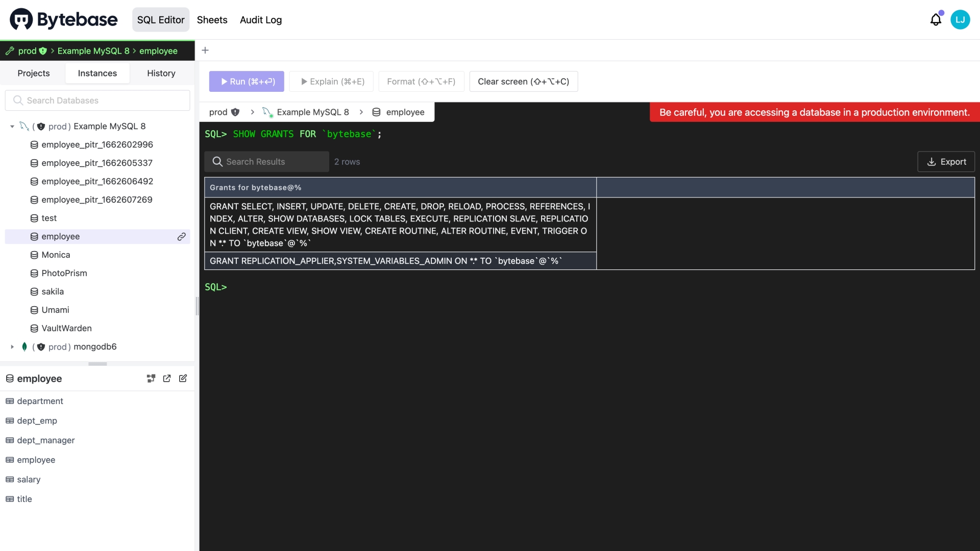Click database icon beside PhotoPrism
Image resolution: width=980 pixels, height=551 pixels.
pos(34,273)
